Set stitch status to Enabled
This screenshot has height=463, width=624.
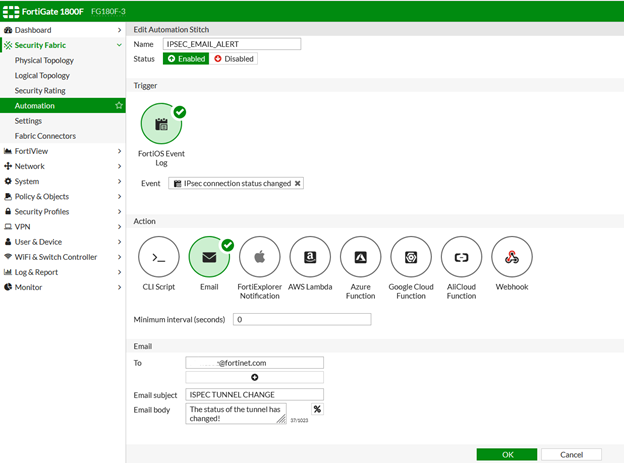tap(186, 59)
